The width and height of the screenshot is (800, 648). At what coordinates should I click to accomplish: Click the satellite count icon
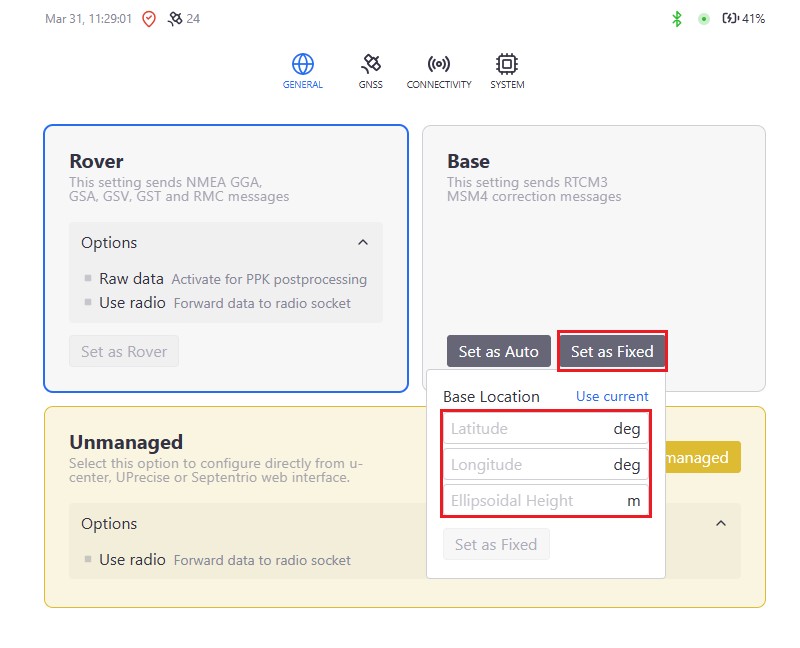click(x=175, y=18)
